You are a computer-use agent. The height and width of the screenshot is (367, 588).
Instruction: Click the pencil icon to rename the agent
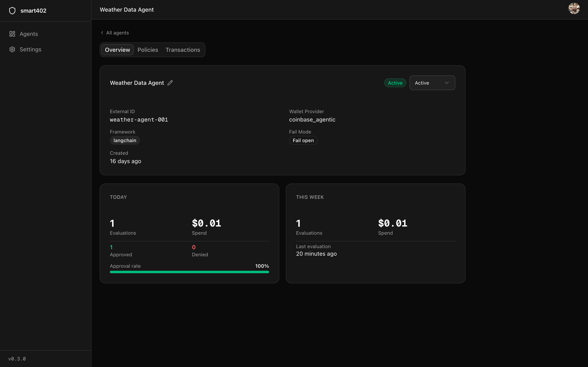tap(170, 83)
